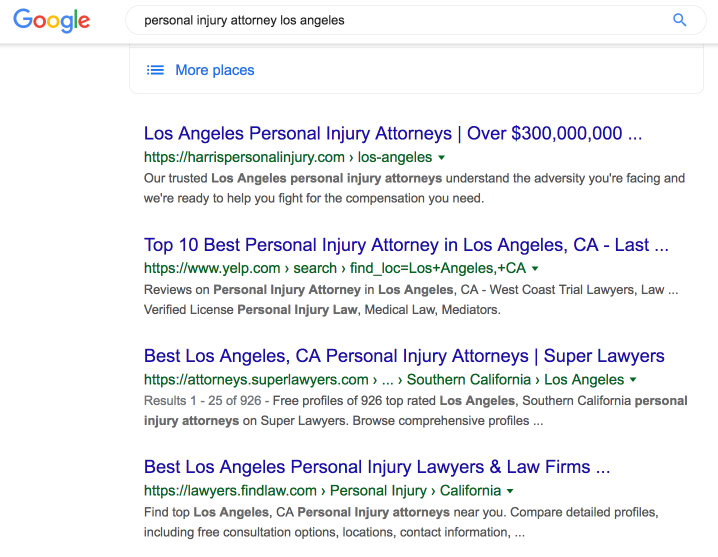The image size is (718, 557).
Task: Click the blue search magnifier icon
Action: coord(680,20)
